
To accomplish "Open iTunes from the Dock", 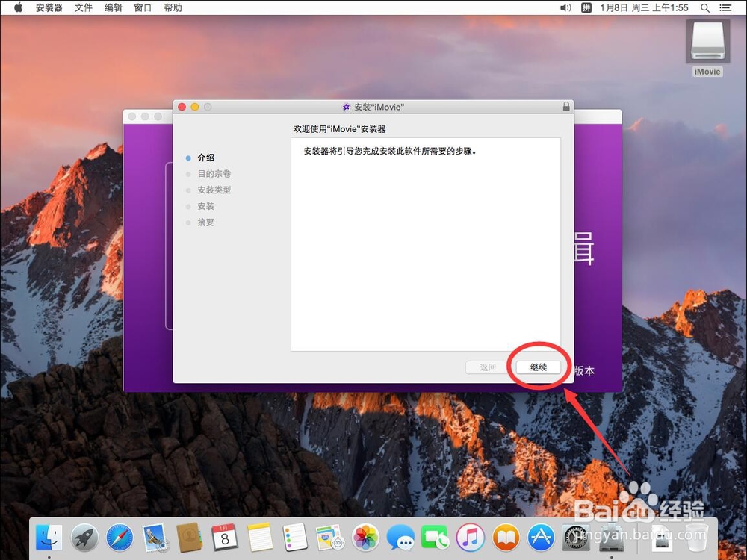I will pos(471,538).
